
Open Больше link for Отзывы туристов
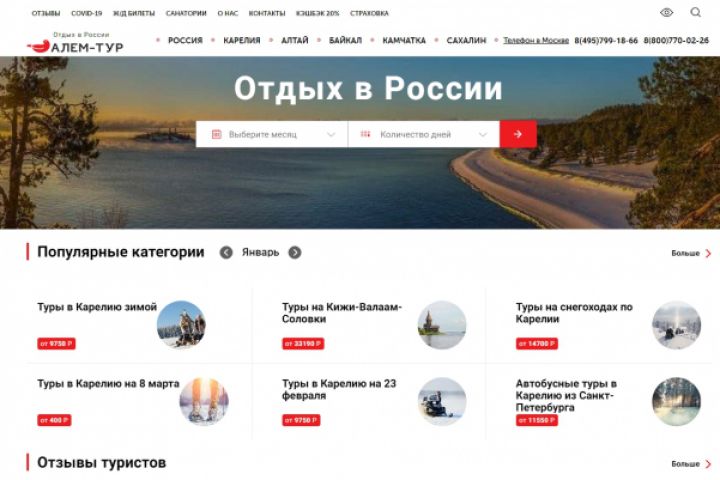point(691,464)
